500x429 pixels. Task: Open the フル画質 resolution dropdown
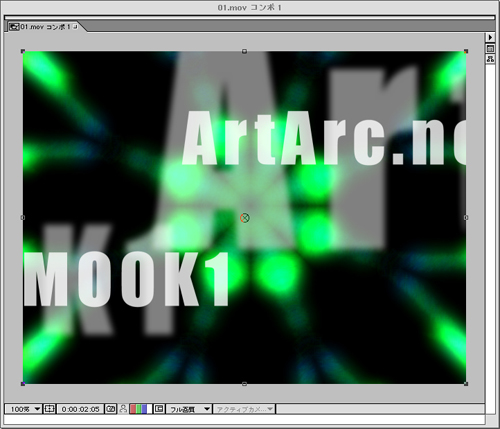[x=189, y=409]
